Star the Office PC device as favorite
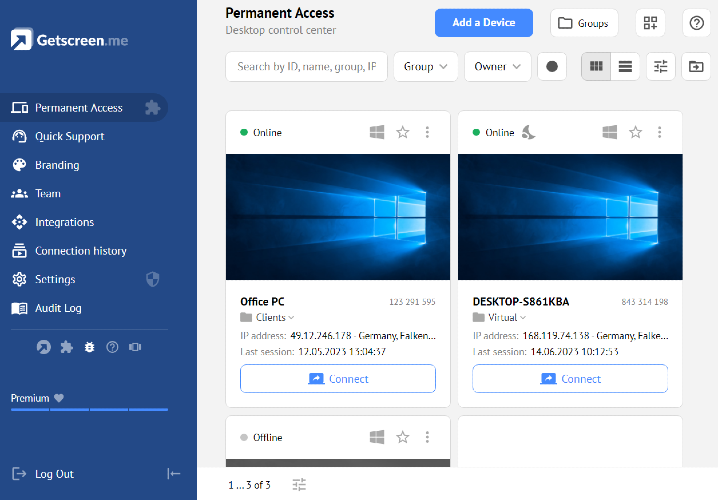The height and width of the screenshot is (500, 718). (403, 132)
